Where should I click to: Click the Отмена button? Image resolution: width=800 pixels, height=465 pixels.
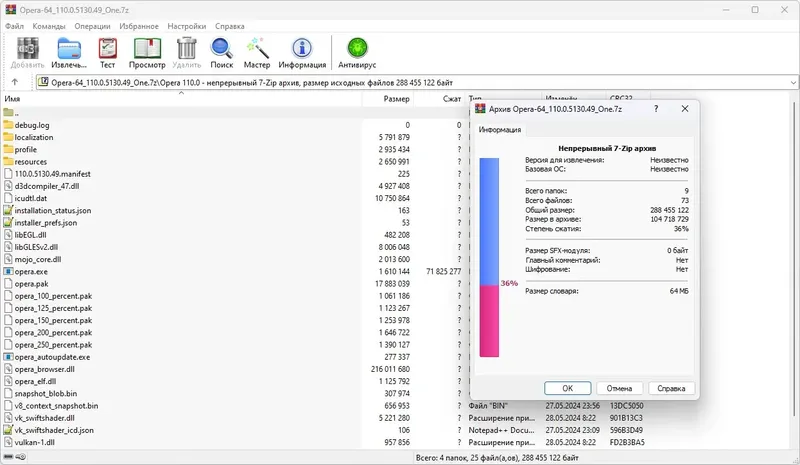(619, 388)
